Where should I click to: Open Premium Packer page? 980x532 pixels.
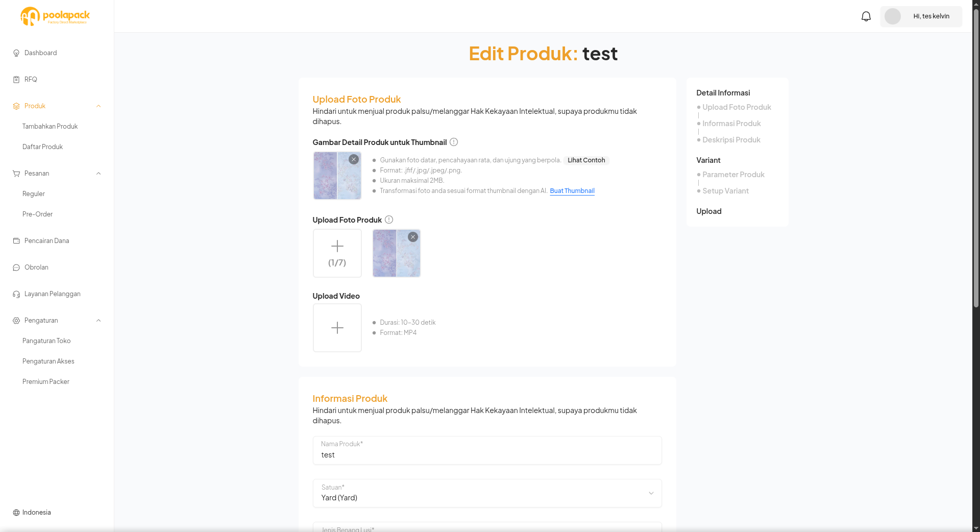pos(46,382)
